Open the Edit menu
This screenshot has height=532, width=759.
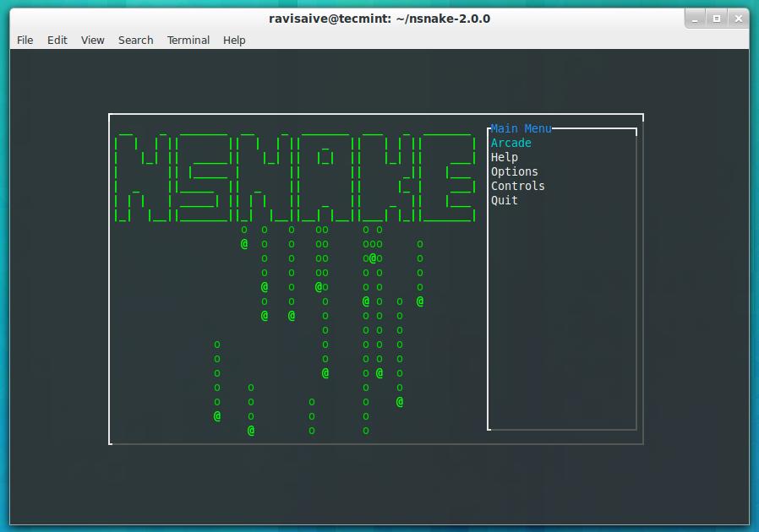pyautogui.click(x=57, y=40)
